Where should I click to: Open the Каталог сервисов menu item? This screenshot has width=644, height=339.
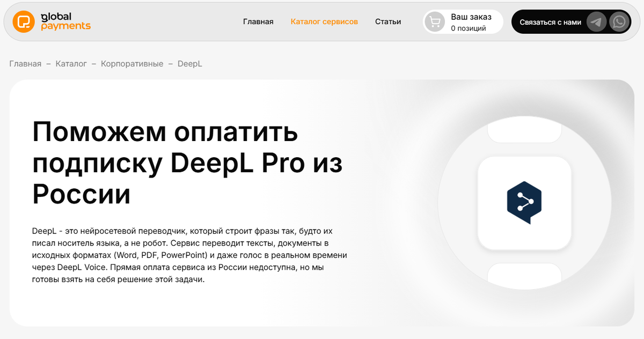pos(324,21)
